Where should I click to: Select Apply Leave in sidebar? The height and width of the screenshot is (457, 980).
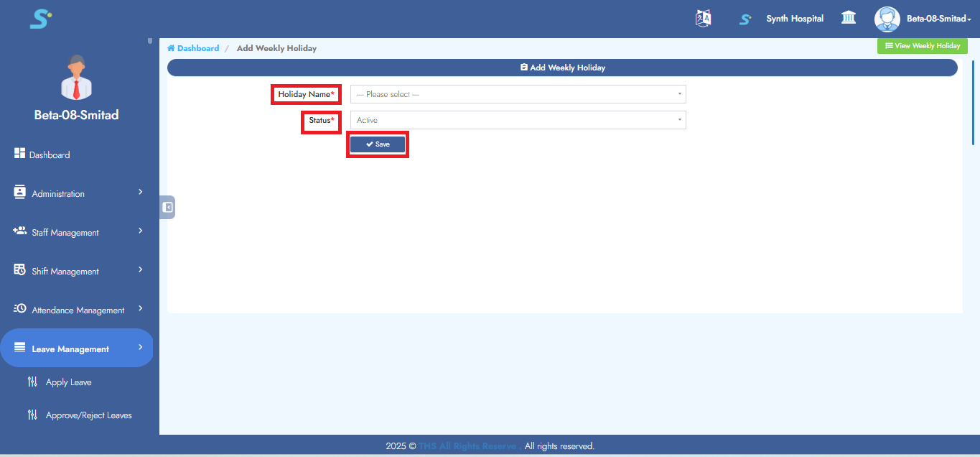coord(68,382)
